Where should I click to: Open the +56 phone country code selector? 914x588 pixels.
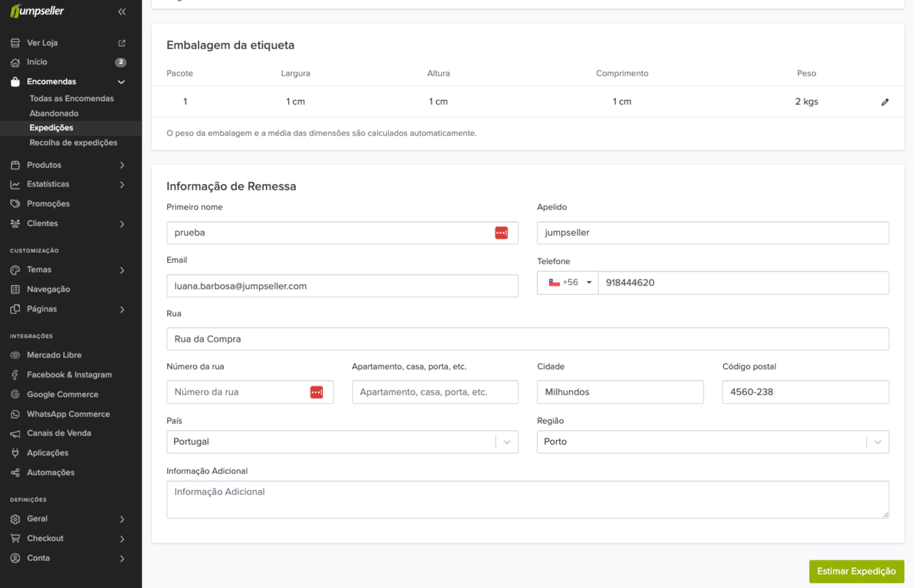click(567, 282)
